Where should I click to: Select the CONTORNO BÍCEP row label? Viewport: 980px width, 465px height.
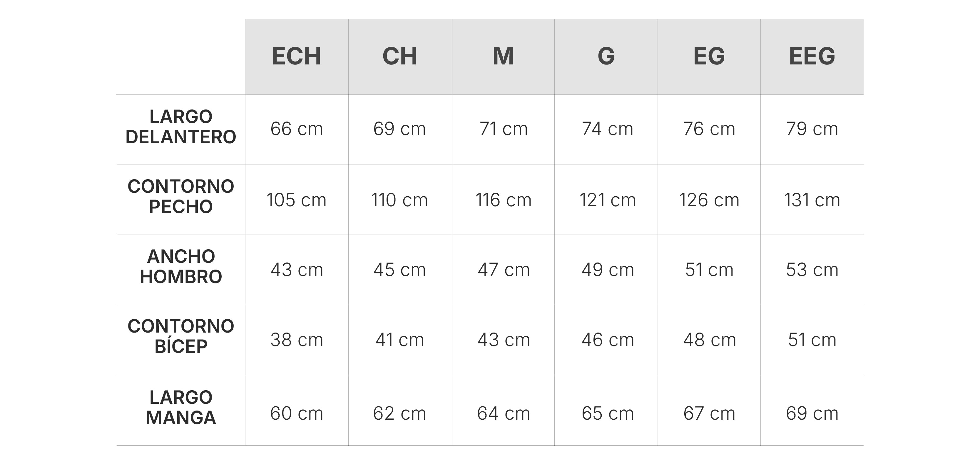point(181,336)
